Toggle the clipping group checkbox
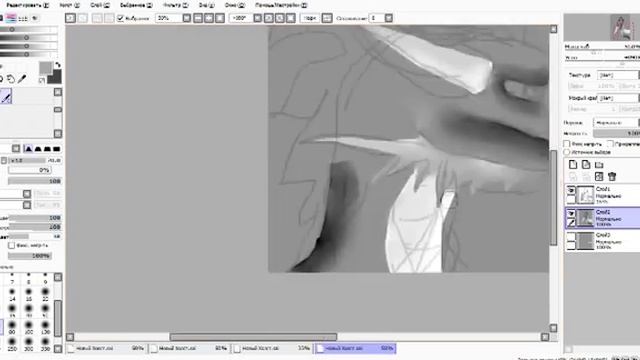The image size is (640, 360). coord(610,144)
